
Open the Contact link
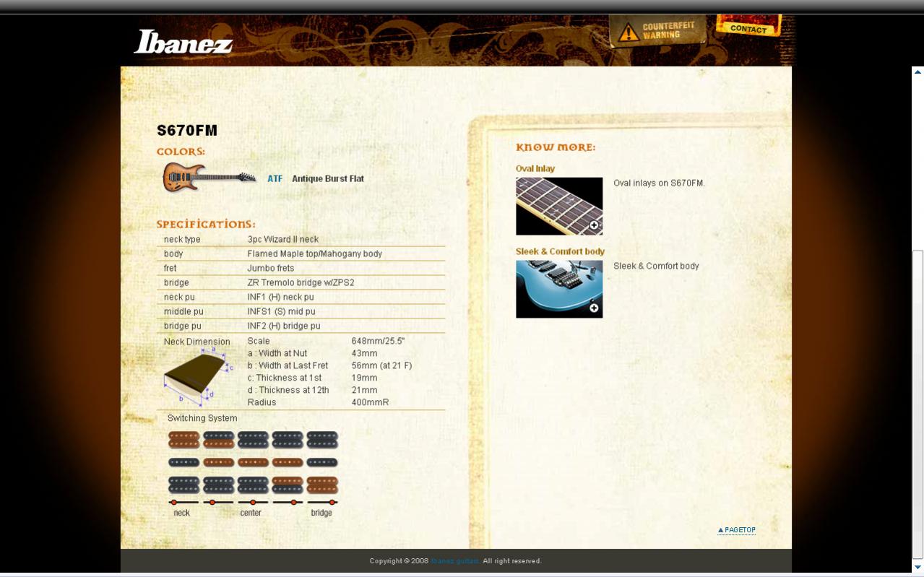tap(748, 27)
